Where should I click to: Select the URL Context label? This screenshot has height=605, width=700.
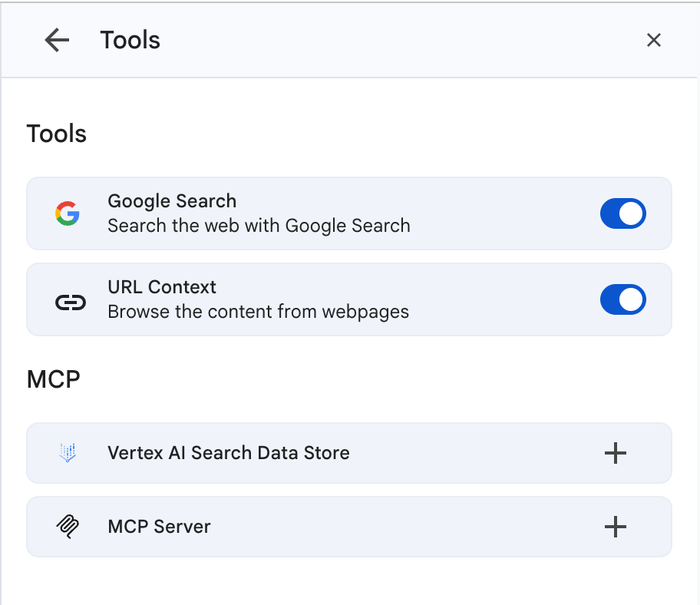click(x=162, y=287)
